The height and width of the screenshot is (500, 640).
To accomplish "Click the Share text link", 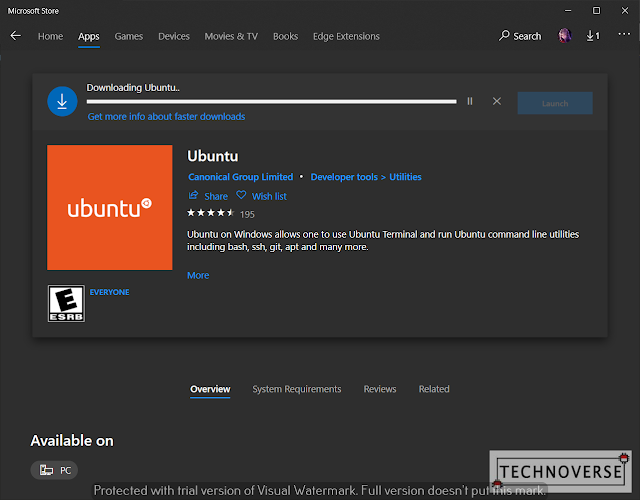I will (216, 196).
